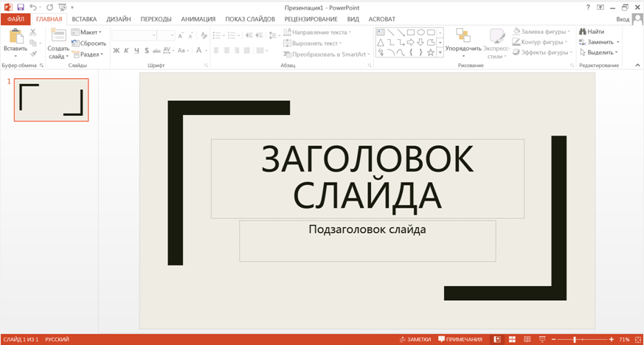Expand the Раздел section dropdown
The width and height of the screenshot is (644, 345).
click(x=89, y=55)
